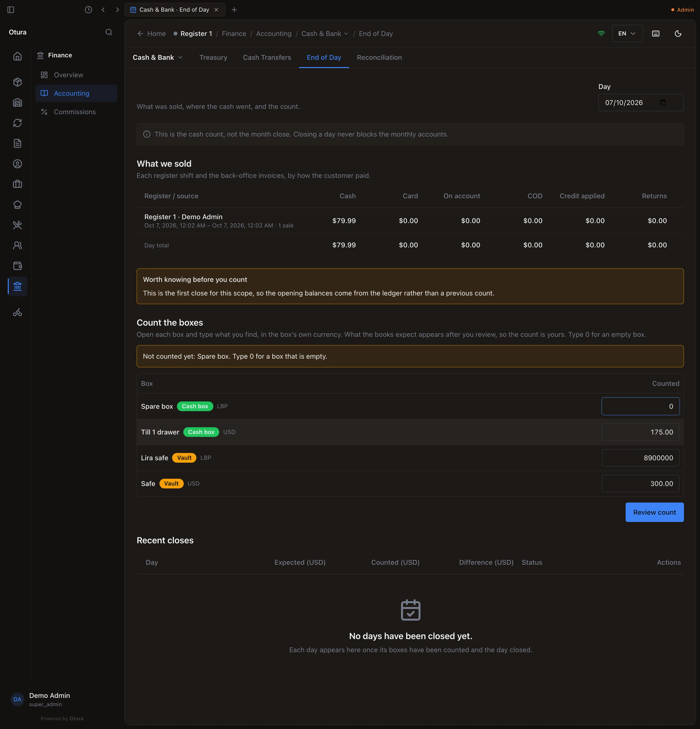Open the Accounting breadcrumb link
This screenshot has width=700, height=729.
point(274,34)
